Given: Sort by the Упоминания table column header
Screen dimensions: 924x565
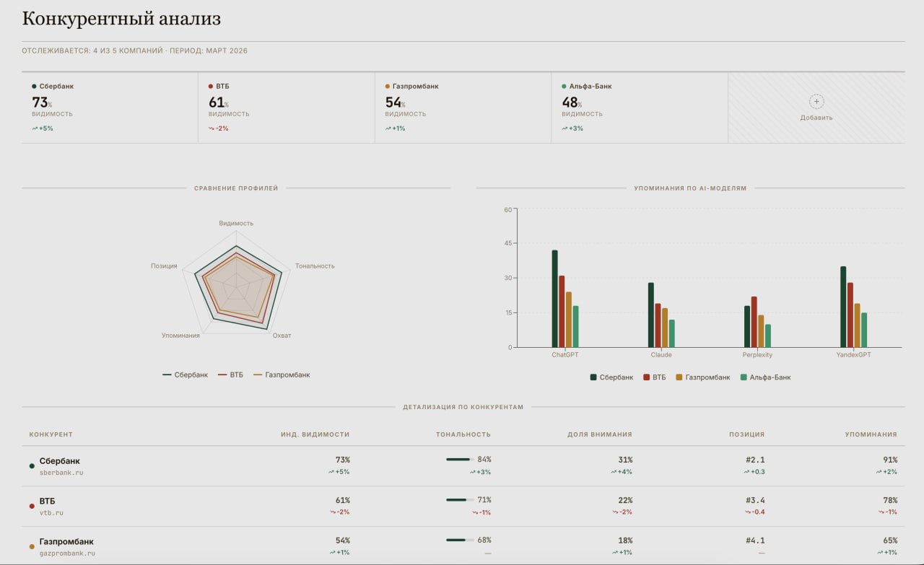Looking at the screenshot, I should pos(871,434).
